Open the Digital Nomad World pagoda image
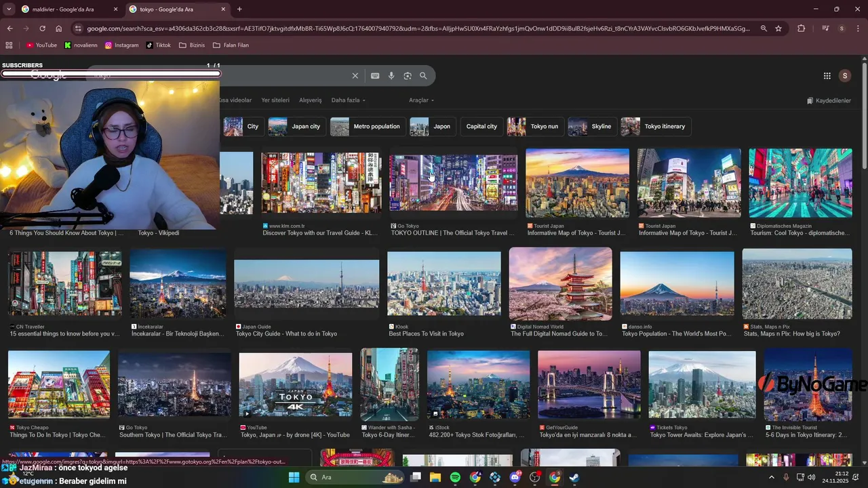 pos(560,283)
